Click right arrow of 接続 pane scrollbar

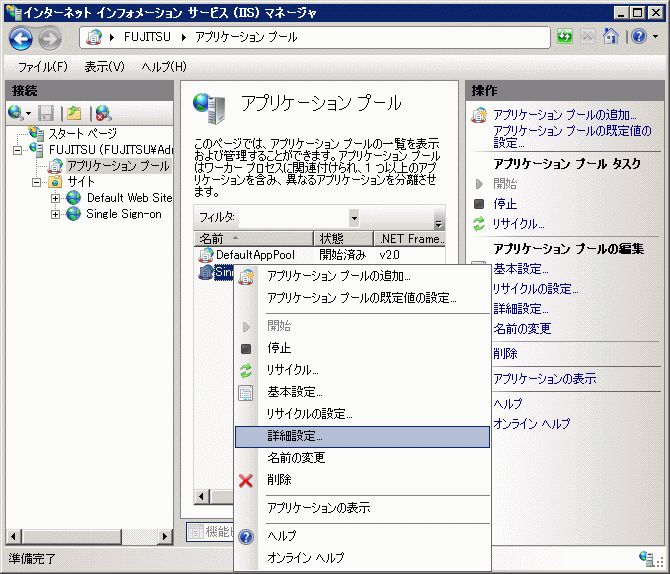tap(165, 536)
